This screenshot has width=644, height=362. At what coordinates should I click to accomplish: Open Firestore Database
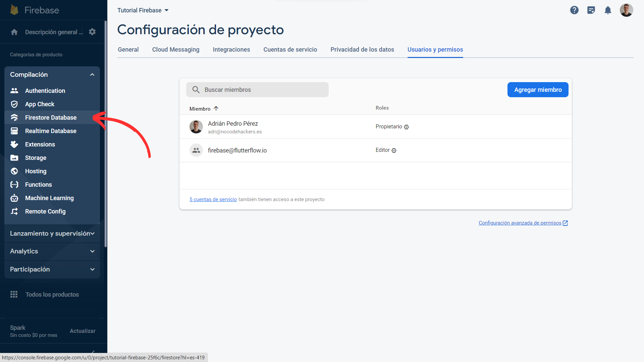point(51,117)
